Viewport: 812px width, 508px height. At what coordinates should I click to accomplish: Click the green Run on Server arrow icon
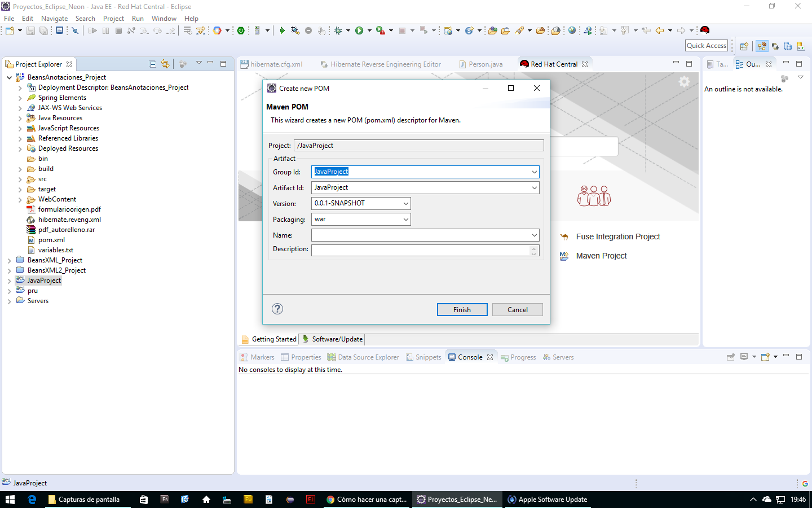pos(282,30)
